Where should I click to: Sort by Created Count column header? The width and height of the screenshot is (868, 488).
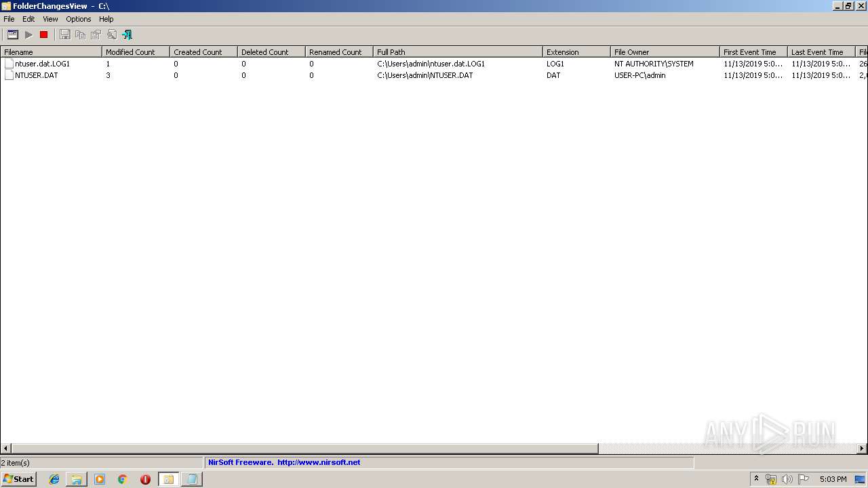click(x=203, y=52)
